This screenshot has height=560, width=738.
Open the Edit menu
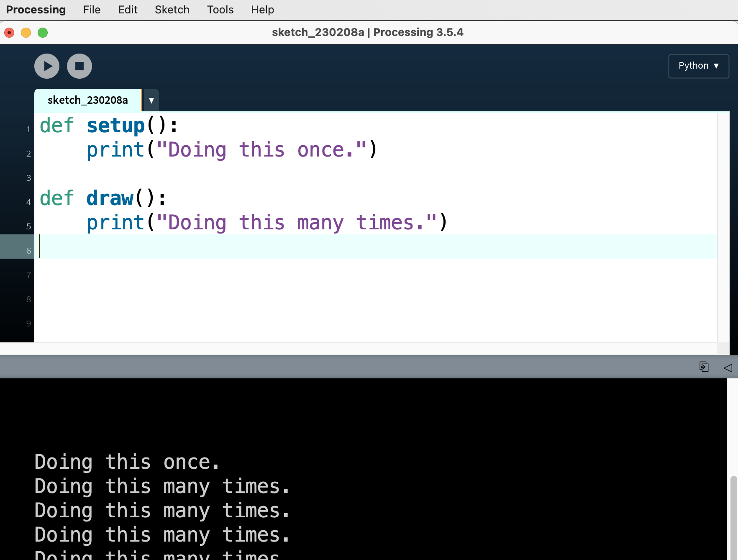click(128, 10)
